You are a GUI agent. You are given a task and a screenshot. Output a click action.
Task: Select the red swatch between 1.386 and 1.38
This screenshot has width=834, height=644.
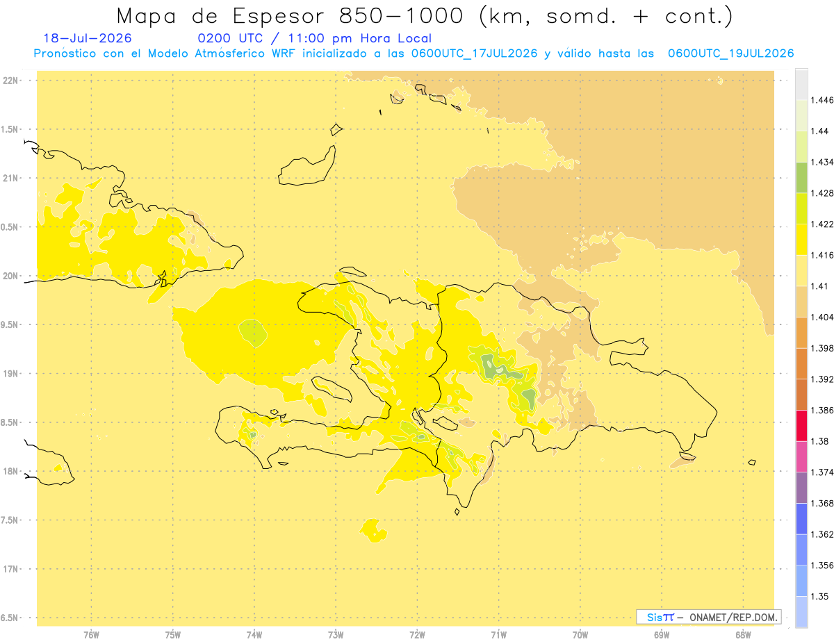(x=801, y=425)
